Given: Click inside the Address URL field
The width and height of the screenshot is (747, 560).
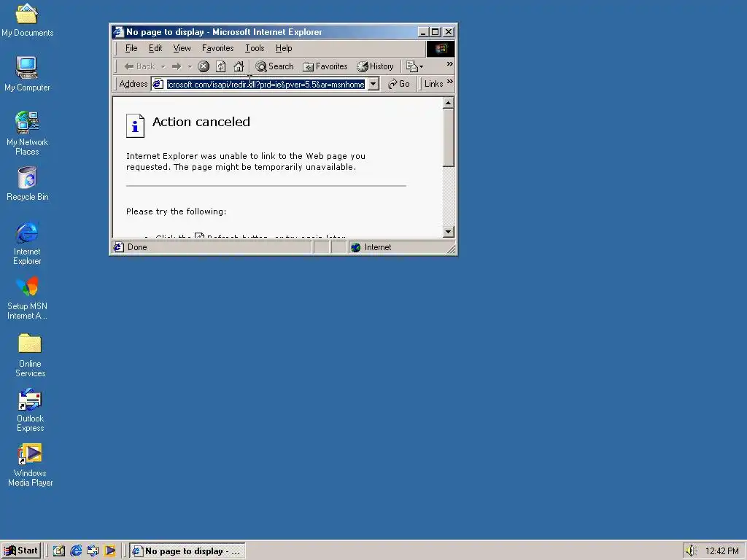Looking at the screenshot, I should [x=266, y=85].
